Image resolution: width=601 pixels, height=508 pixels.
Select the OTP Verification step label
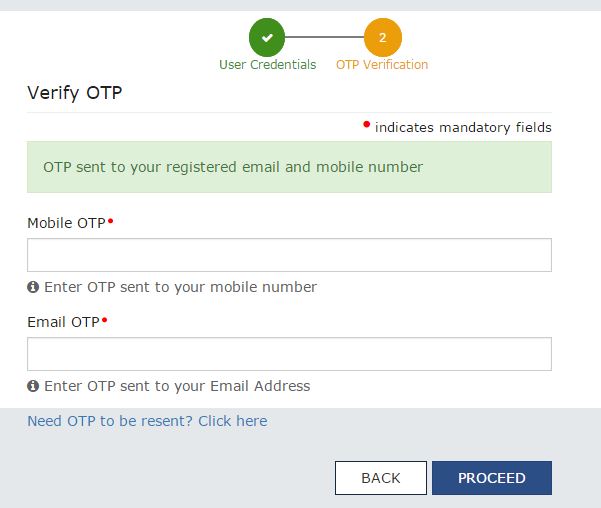click(x=382, y=65)
